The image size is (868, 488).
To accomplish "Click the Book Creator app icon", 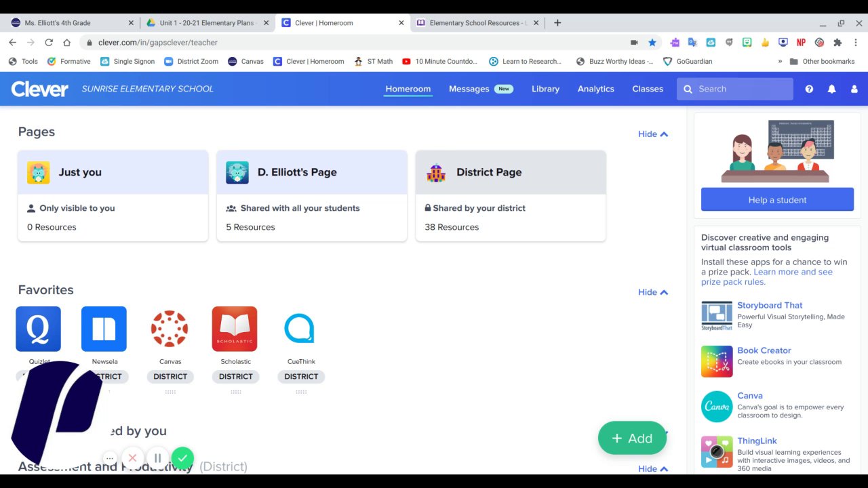I will 717,361.
